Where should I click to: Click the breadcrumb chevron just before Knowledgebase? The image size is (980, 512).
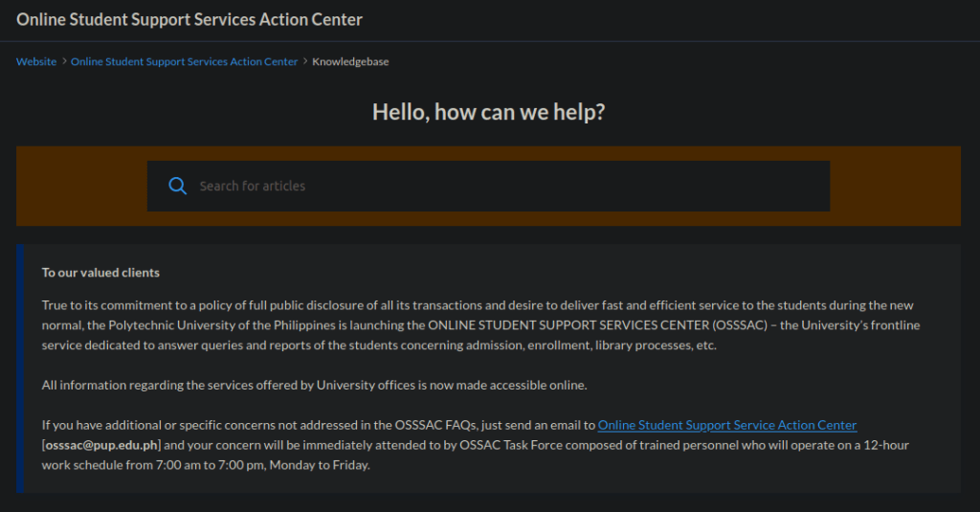305,61
